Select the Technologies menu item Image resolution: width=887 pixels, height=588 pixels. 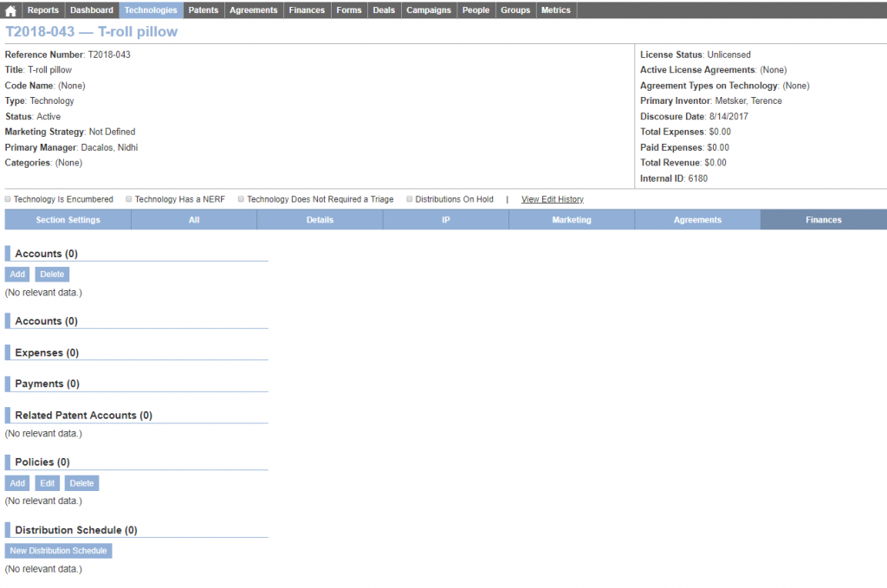[151, 10]
